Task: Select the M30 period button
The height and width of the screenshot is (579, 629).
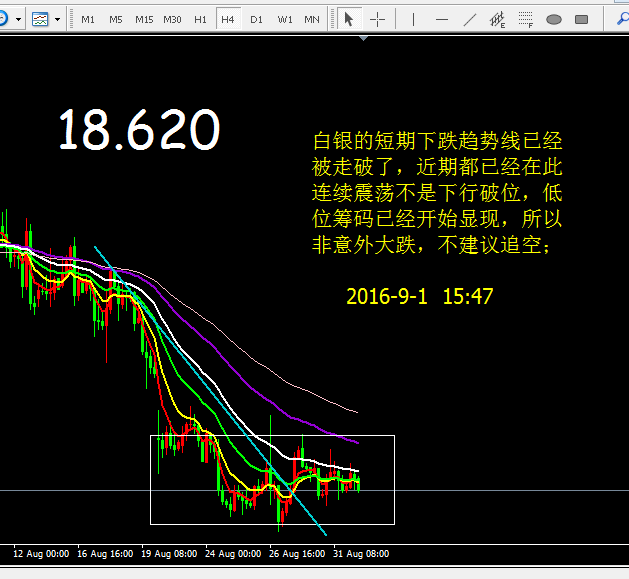Action: [x=172, y=19]
